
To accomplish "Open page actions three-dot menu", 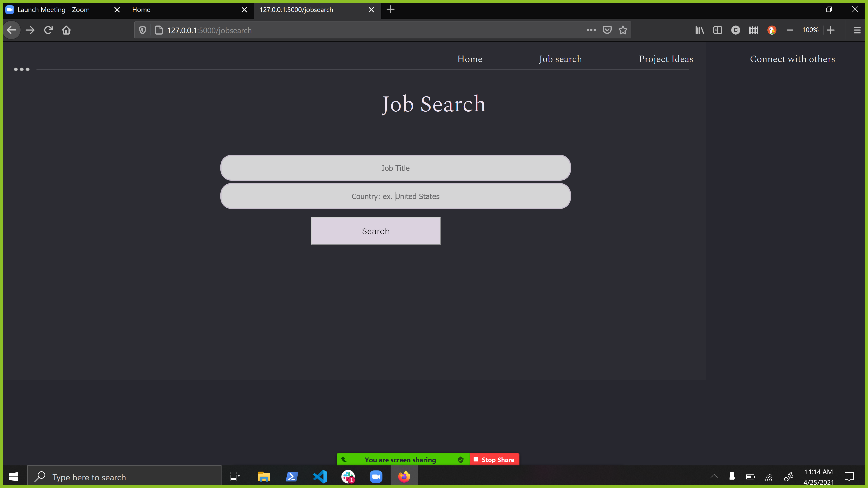I will coord(591,30).
